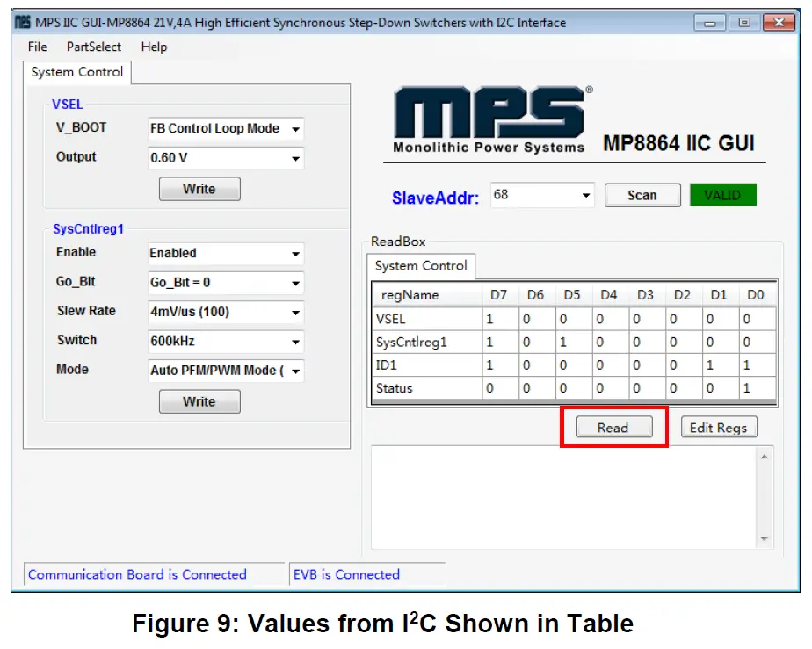Click Write button under VSEL
Viewport: 812px width, 649px height.
[199, 189]
